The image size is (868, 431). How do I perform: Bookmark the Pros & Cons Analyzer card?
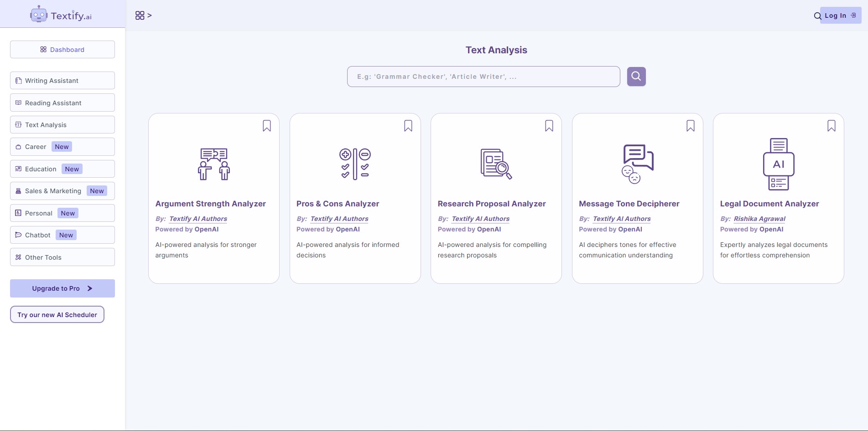[408, 126]
